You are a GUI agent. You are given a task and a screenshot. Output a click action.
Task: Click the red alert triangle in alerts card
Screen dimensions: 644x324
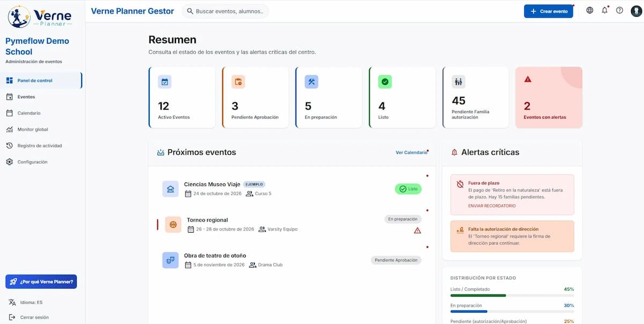tap(528, 80)
